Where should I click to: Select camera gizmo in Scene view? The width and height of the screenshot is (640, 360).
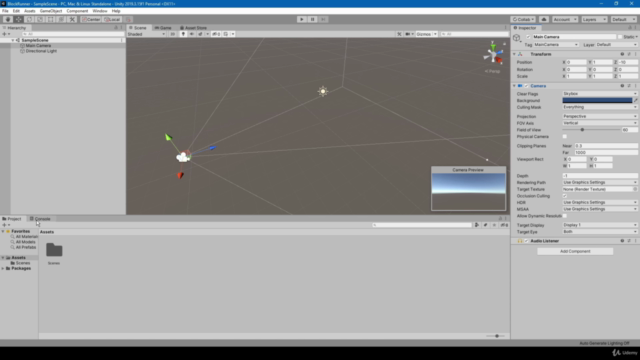pos(183,157)
